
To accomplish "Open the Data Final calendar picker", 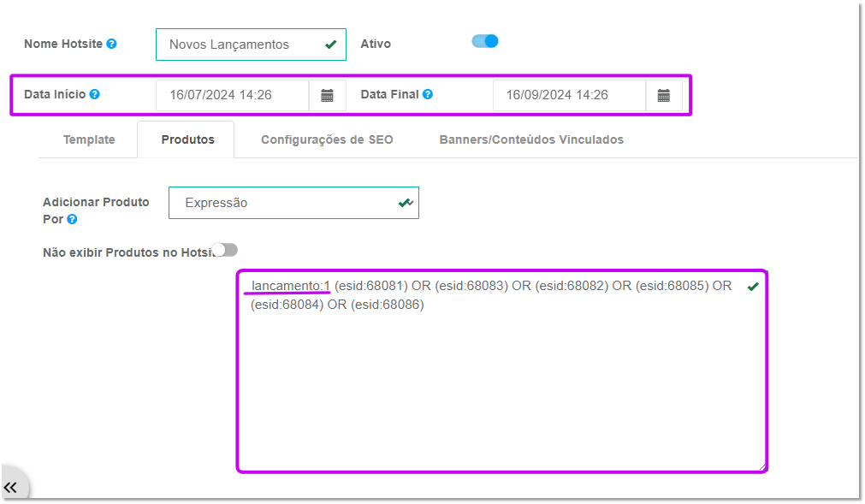I will pyautogui.click(x=664, y=95).
